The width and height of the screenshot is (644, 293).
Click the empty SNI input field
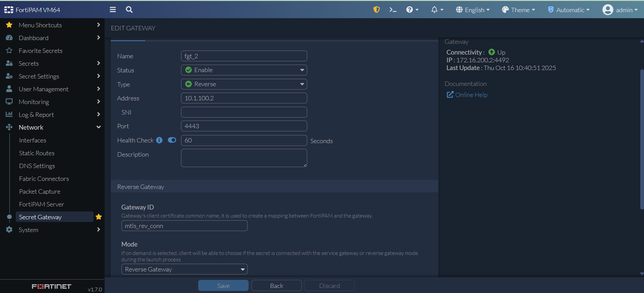pyautogui.click(x=244, y=112)
